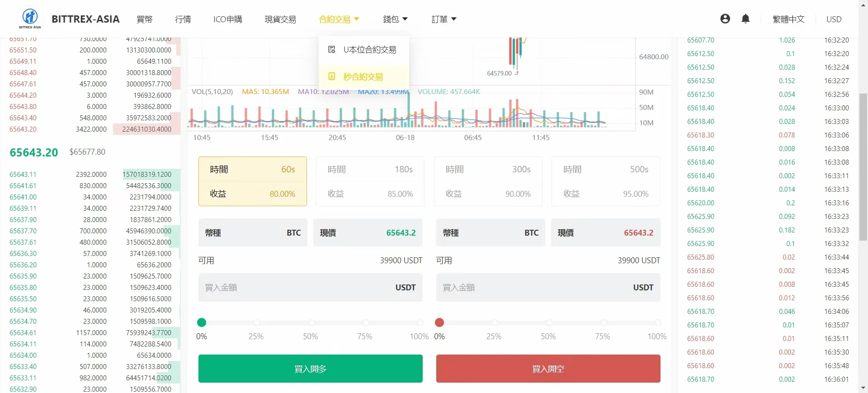The image size is (868, 393).
Task: Click the green slider handle at 0%
Action: coord(202,322)
